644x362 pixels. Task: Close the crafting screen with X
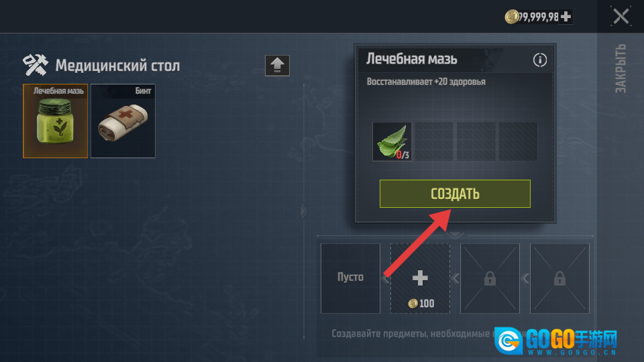[621, 16]
